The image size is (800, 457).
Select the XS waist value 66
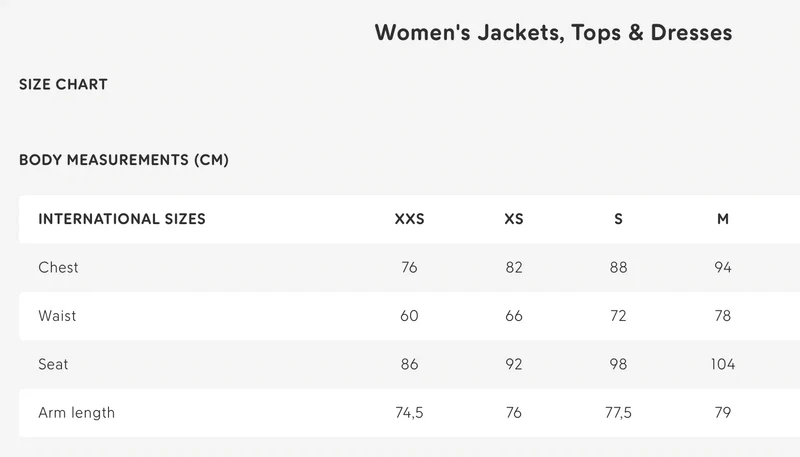(514, 316)
